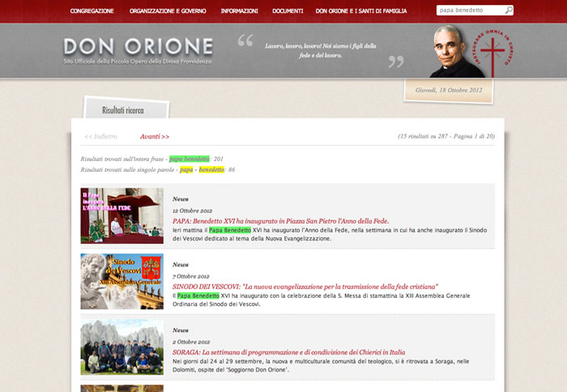Click the date '2 Ottobre 2012'
The image size is (567, 392).
(x=191, y=342)
